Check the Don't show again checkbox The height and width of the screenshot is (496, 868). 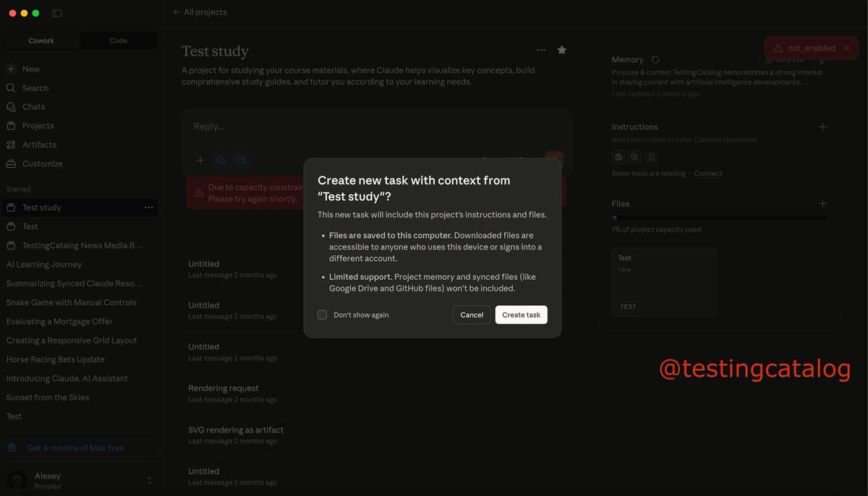pos(322,315)
